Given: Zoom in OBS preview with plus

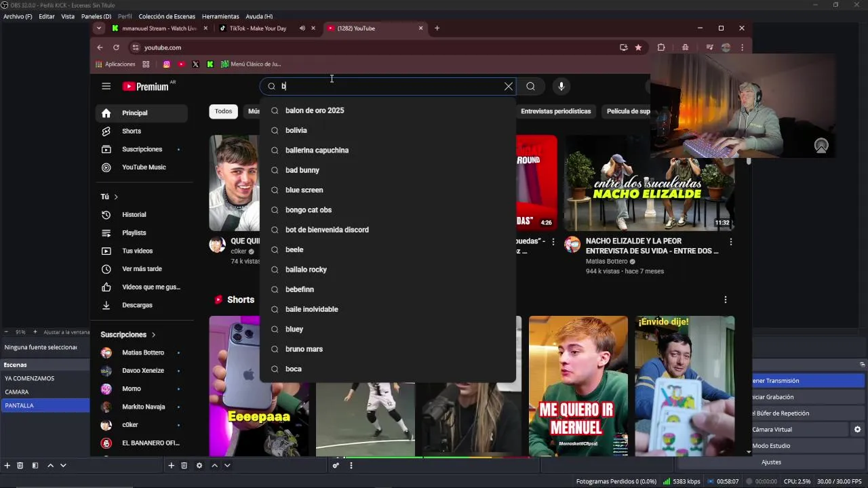Looking at the screenshot, I should [34, 332].
